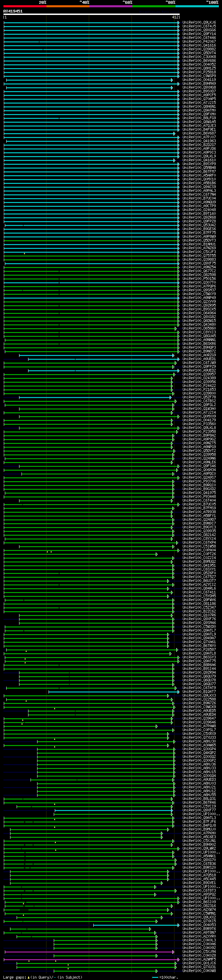The image size is (222, 980).
Task: Click hit label UniRef100_C6T404
Action: [199, 501]
